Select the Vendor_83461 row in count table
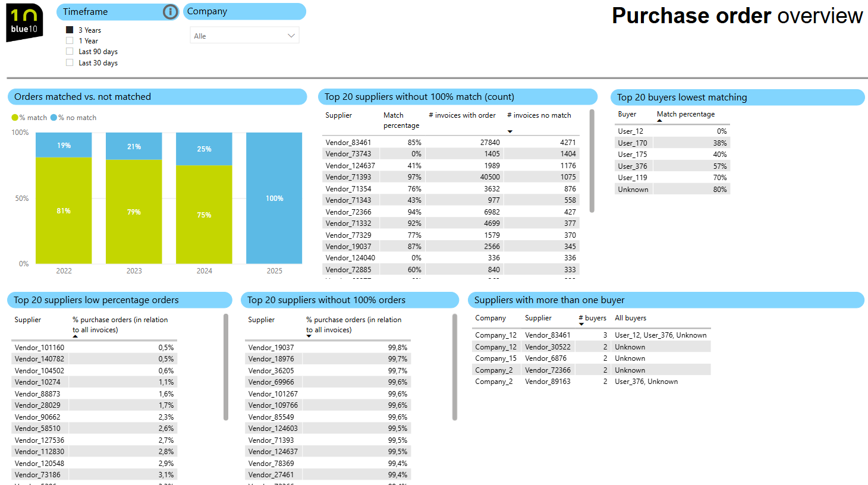Screen dimensions: 868x485 click(x=348, y=143)
